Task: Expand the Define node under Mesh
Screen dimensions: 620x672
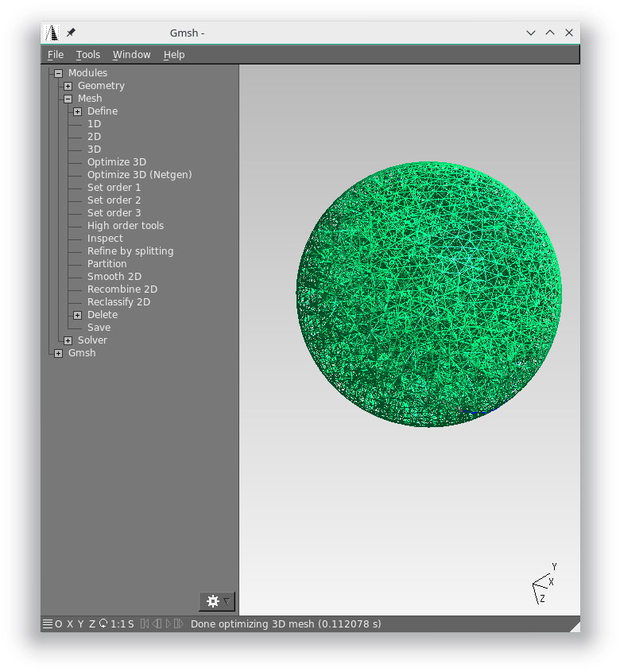Action: [x=78, y=112]
